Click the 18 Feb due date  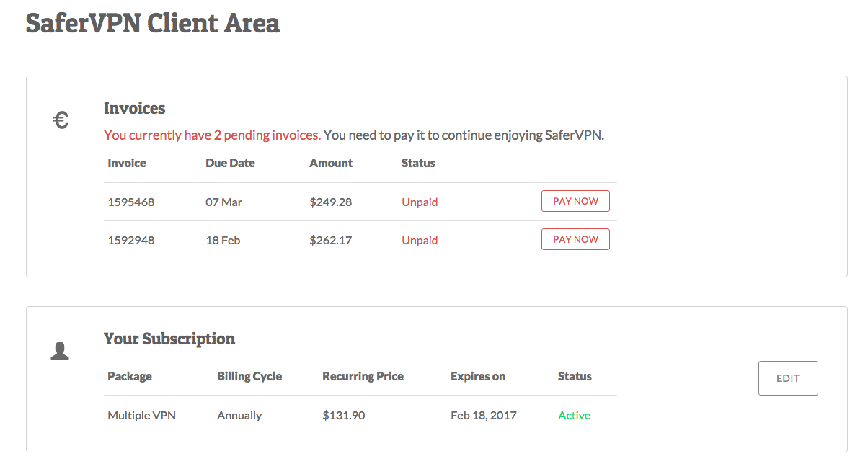tap(223, 240)
